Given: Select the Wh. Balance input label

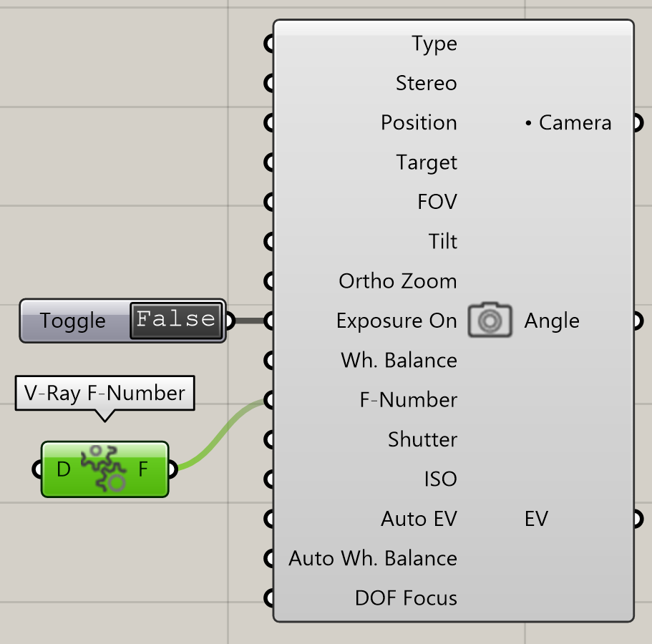Looking at the screenshot, I should point(399,360).
